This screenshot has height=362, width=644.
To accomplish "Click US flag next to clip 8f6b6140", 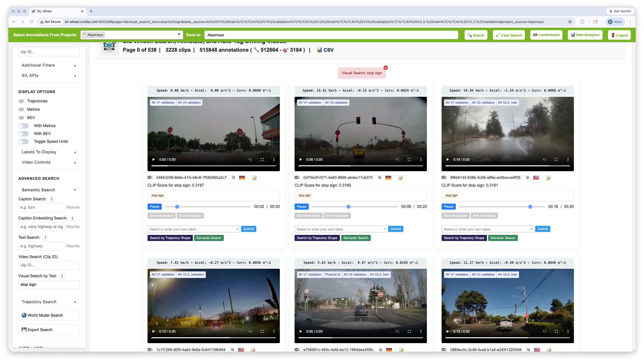I will coord(536,178).
